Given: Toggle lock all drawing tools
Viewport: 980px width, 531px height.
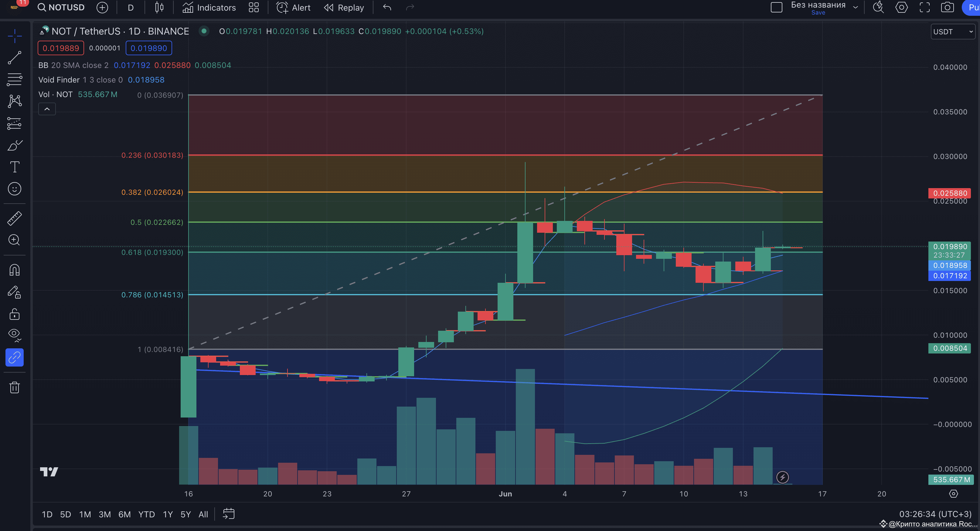Looking at the screenshot, I should [x=15, y=314].
